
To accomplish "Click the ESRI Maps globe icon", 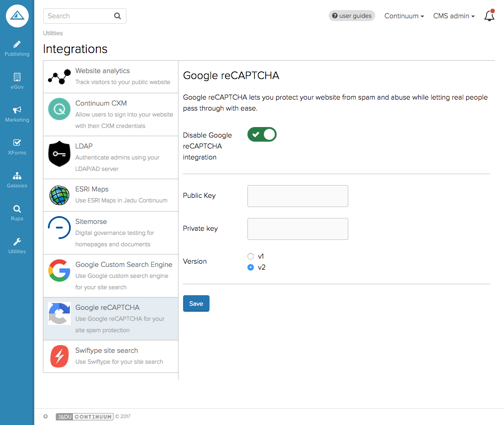I will (x=59, y=195).
